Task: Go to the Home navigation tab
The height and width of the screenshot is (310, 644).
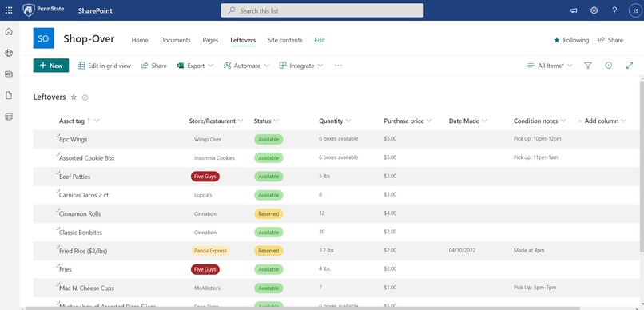Action: 140,40
